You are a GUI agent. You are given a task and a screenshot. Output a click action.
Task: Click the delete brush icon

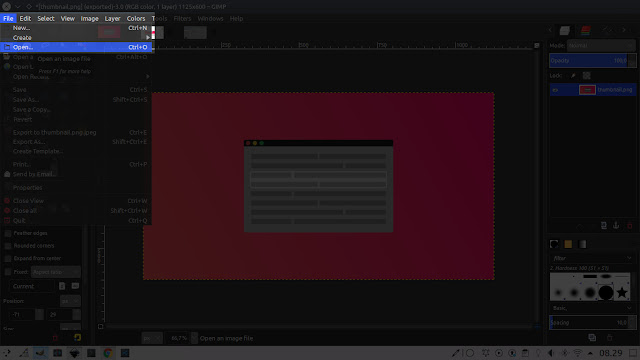coord(609,338)
